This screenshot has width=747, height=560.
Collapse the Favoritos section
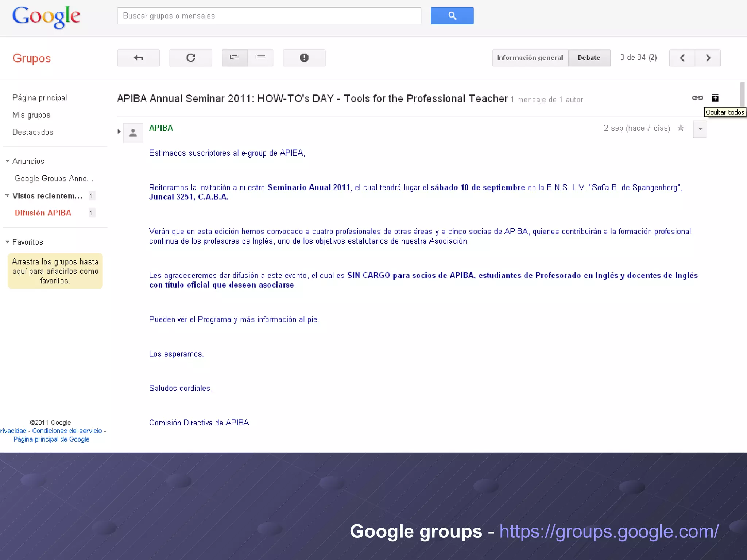(x=7, y=242)
